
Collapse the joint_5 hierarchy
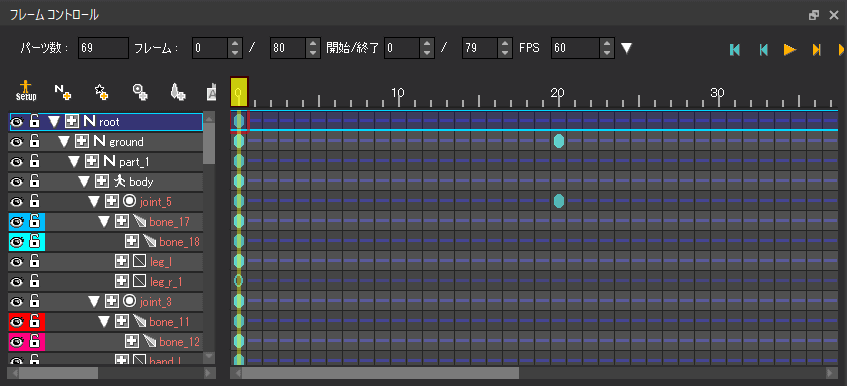coord(95,202)
